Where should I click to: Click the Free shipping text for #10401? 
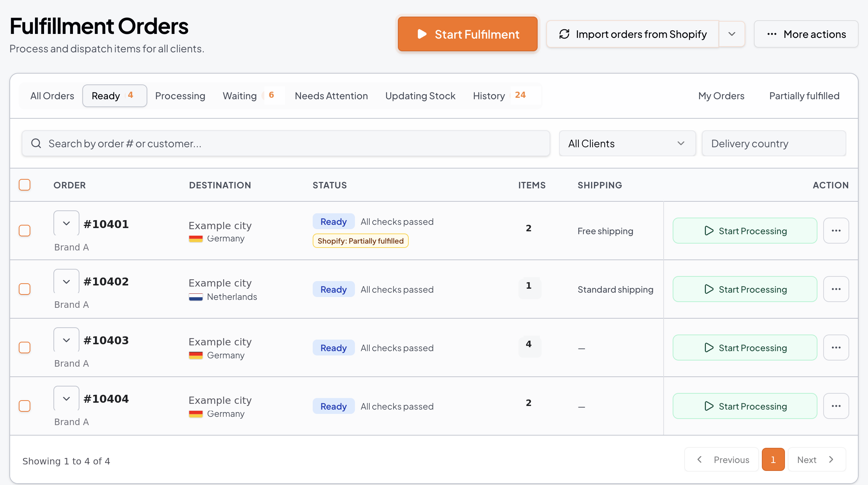tap(606, 231)
